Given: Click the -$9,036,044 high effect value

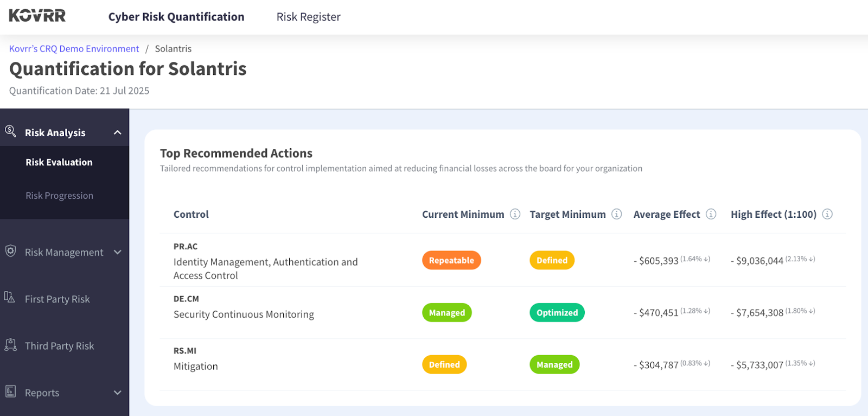Looking at the screenshot, I should [757, 261].
